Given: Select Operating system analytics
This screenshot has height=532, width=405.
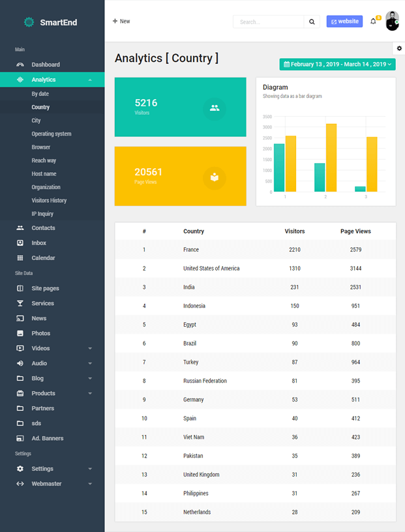Looking at the screenshot, I should click(52, 134).
